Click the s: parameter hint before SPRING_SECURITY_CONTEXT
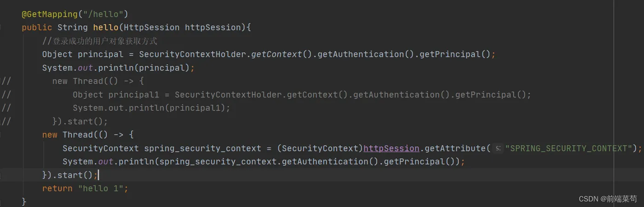The image size is (644, 207). (x=498, y=148)
